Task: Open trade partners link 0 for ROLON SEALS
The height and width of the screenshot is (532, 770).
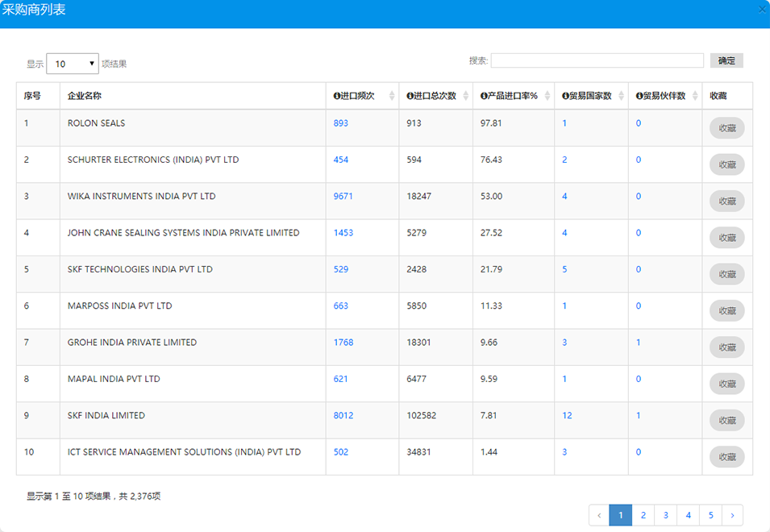Action: 638,123
